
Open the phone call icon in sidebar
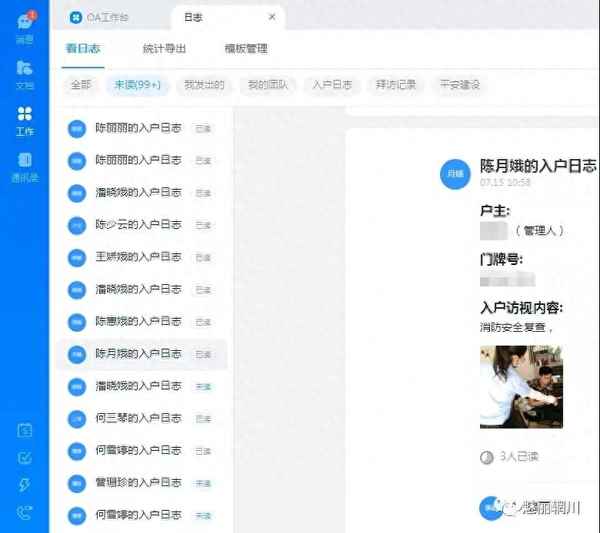pos(25,512)
